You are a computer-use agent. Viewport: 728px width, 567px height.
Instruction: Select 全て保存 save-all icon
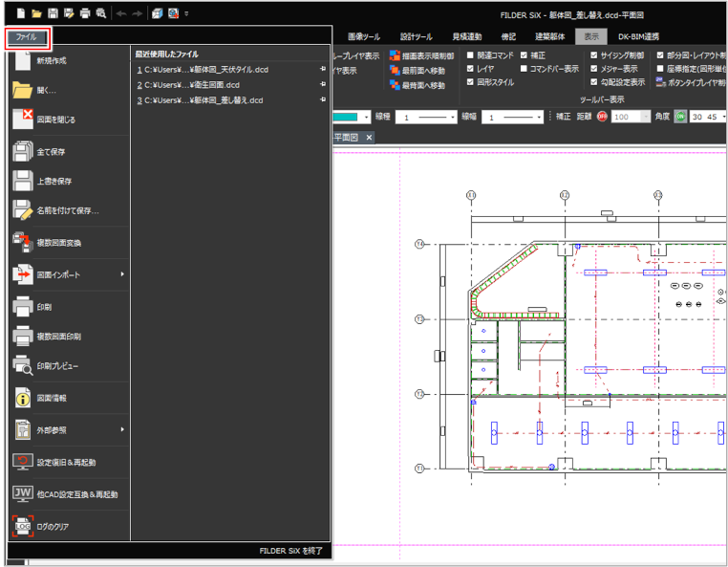(x=23, y=152)
